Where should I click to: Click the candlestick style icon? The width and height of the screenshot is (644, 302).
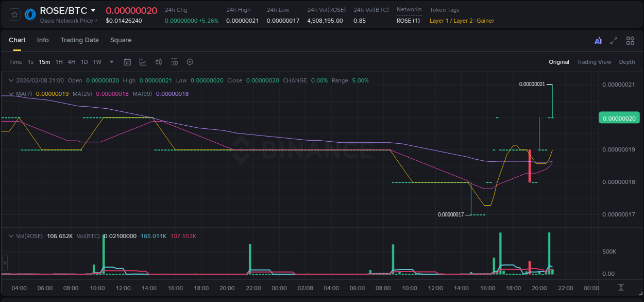tap(158, 62)
